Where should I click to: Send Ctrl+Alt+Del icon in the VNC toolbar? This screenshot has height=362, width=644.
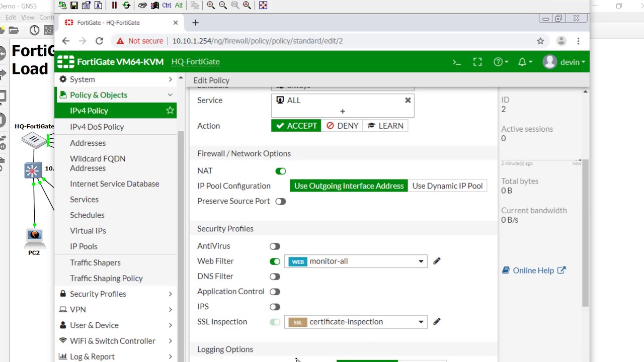(x=142, y=5)
